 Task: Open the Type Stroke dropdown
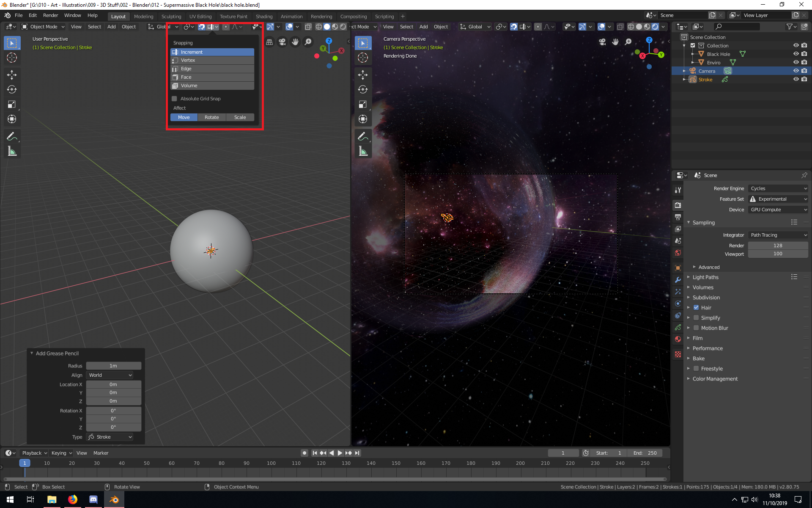click(x=110, y=437)
